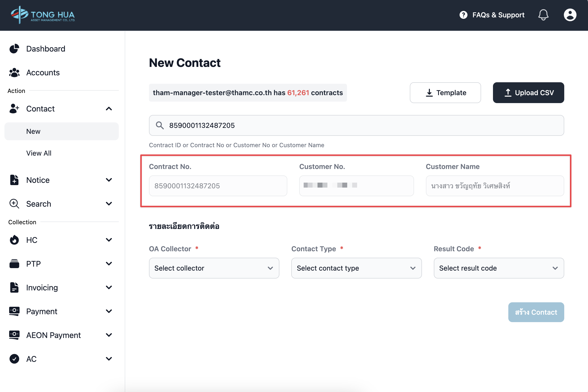The height and width of the screenshot is (392, 588).
Task: Click the search magnifier icon in search box
Action: (x=160, y=125)
